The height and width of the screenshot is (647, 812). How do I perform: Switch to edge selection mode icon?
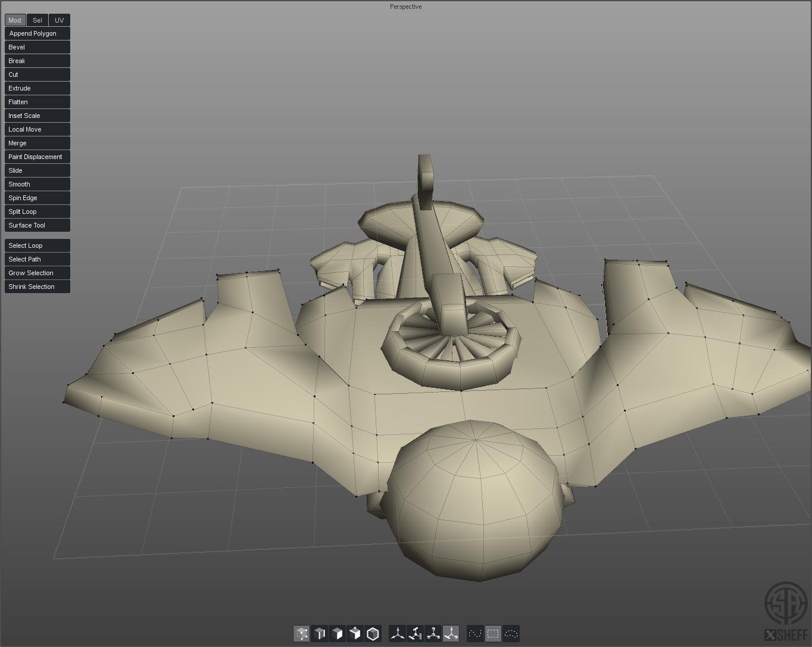tap(320, 634)
